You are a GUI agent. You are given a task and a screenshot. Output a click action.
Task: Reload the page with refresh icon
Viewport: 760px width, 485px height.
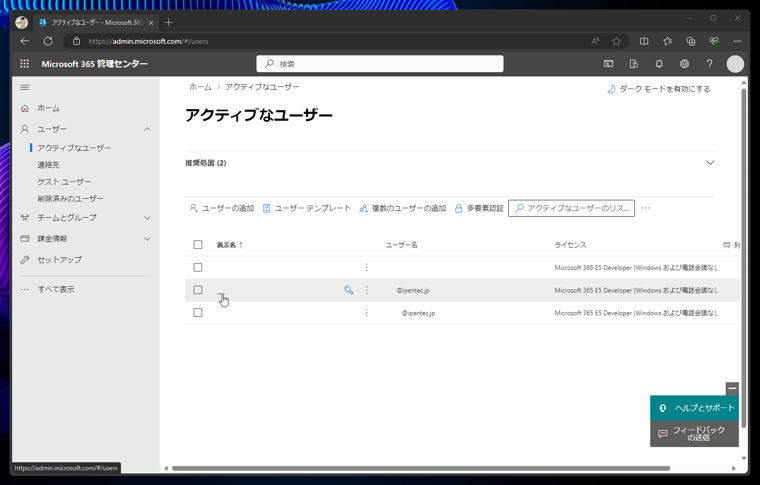pos(48,41)
